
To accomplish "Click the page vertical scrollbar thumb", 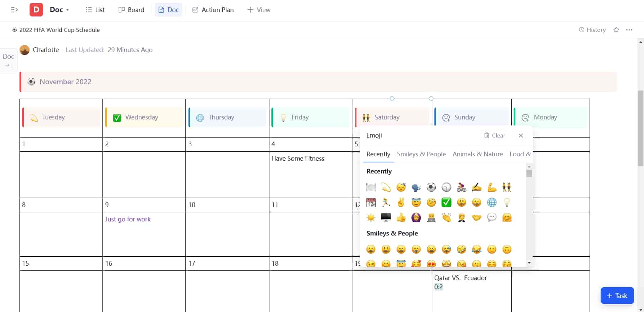I will pyautogui.click(x=641, y=128).
